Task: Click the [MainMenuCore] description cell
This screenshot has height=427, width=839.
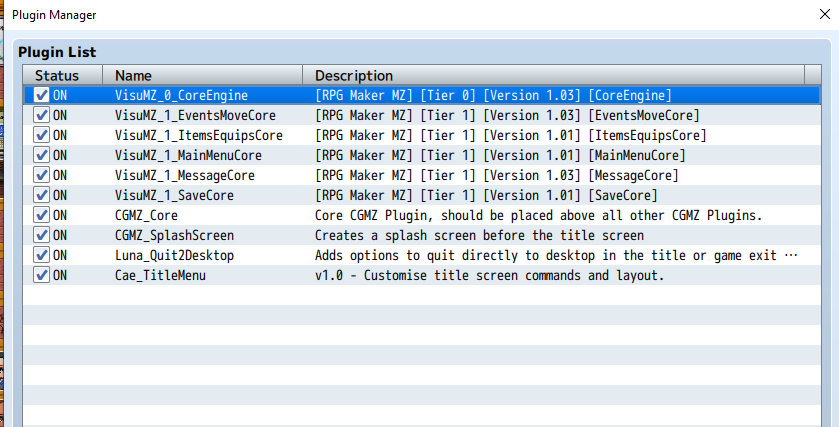Action: tap(500, 155)
